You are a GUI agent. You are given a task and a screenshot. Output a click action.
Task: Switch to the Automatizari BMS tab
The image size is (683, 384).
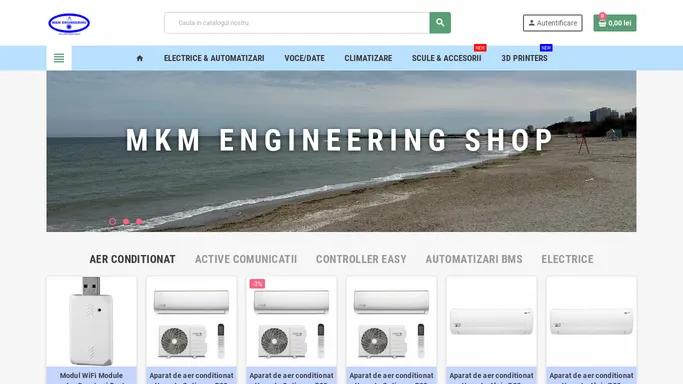tap(474, 259)
